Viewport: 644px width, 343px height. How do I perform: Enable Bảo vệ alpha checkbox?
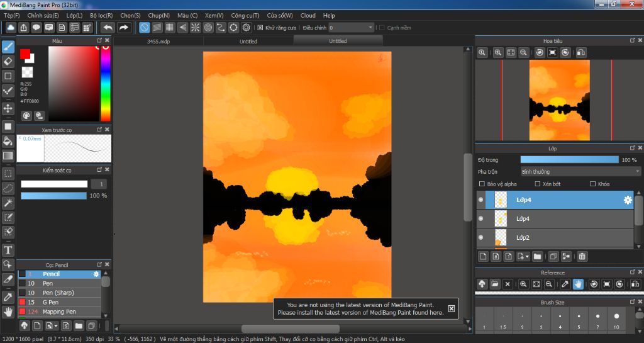[482, 184]
